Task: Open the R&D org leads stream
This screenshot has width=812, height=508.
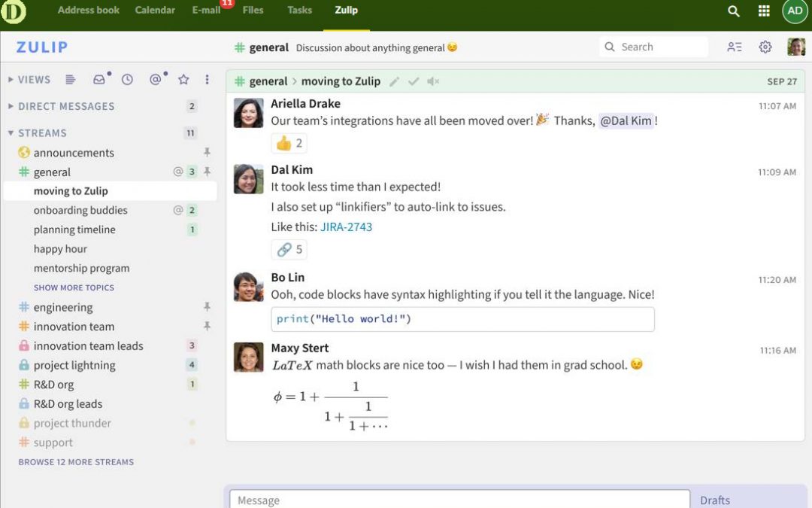Action: pos(68,404)
